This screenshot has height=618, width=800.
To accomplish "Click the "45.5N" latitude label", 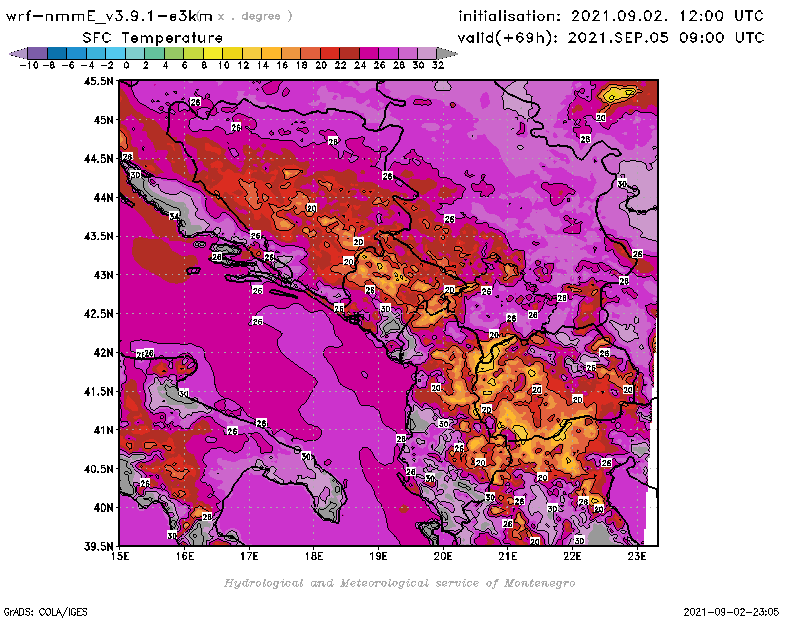I will click(x=98, y=81).
